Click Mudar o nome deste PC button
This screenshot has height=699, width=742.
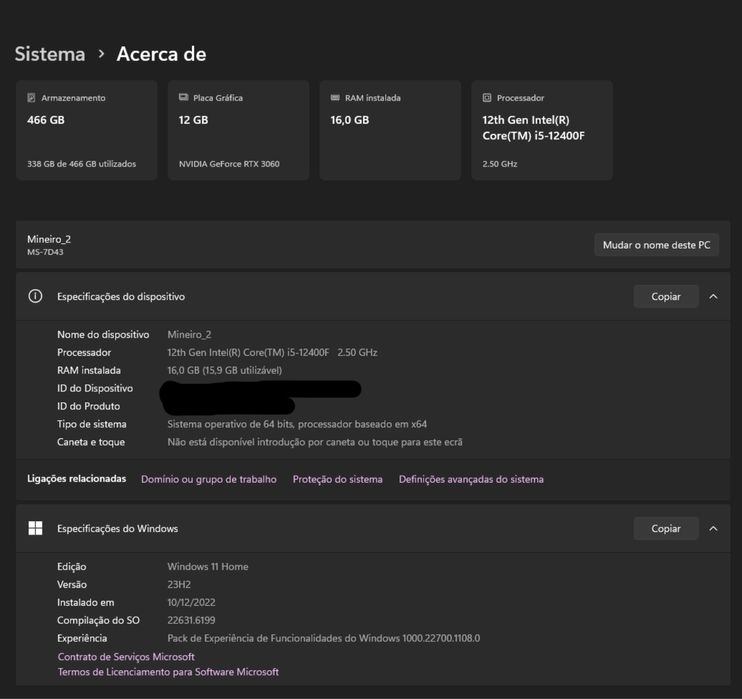pyautogui.click(x=656, y=245)
